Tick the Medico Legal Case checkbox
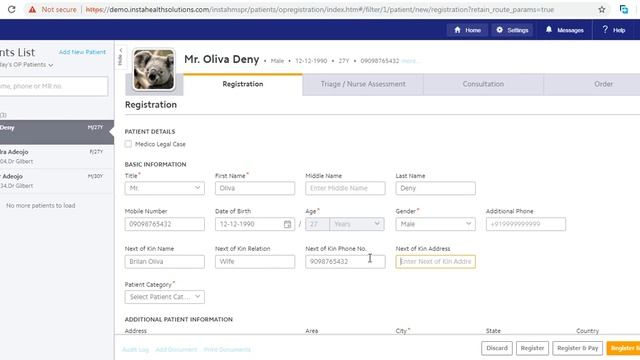The width and height of the screenshot is (640, 360). click(128, 144)
